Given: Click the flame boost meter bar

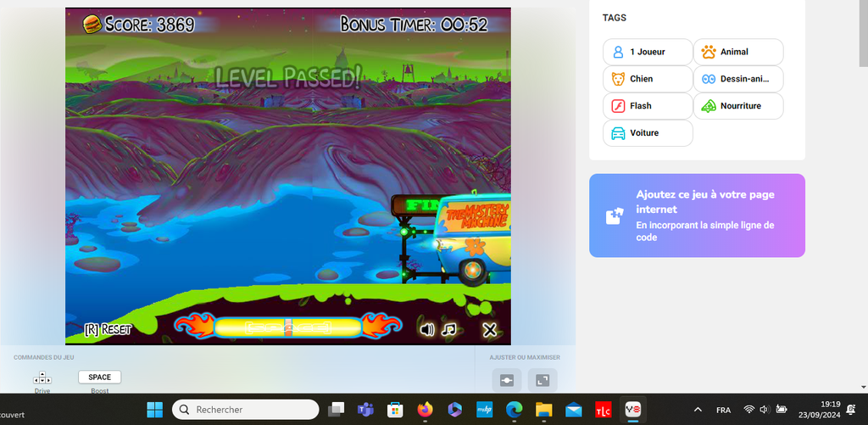Looking at the screenshot, I should pos(287,327).
